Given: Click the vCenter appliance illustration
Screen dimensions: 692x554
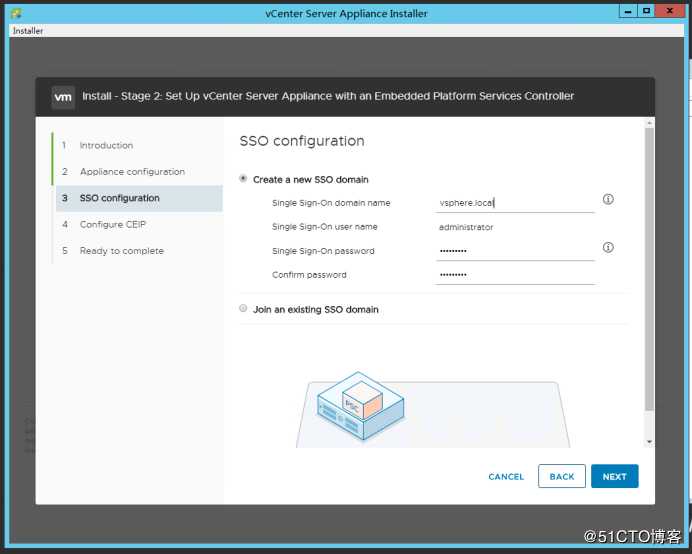Looking at the screenshot, I should 360,406.
